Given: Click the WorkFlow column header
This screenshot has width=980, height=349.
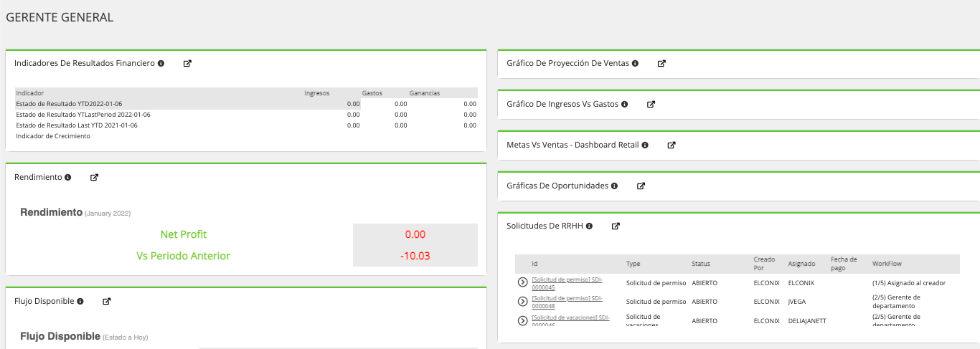Looking at the screenshot, I should (x=886, y=264).
